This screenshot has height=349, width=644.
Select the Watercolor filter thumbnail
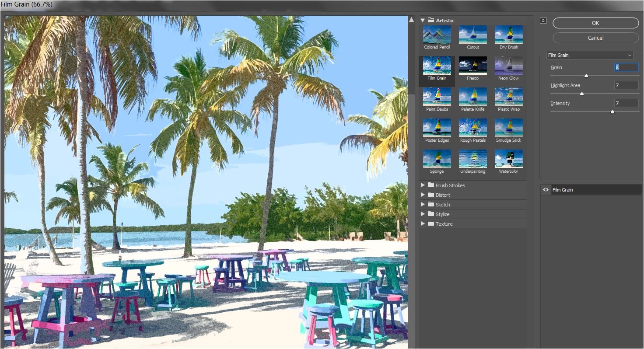(508, 159)
